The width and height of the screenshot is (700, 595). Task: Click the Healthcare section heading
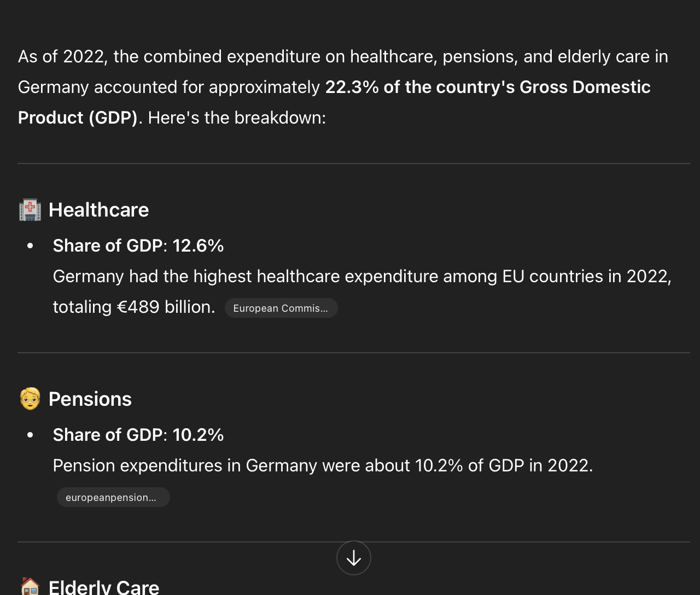[98, 210]
